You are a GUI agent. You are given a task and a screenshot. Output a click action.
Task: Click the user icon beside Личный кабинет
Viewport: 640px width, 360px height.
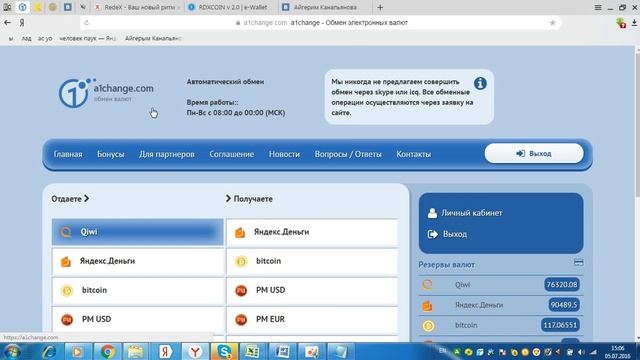point(432,213)
